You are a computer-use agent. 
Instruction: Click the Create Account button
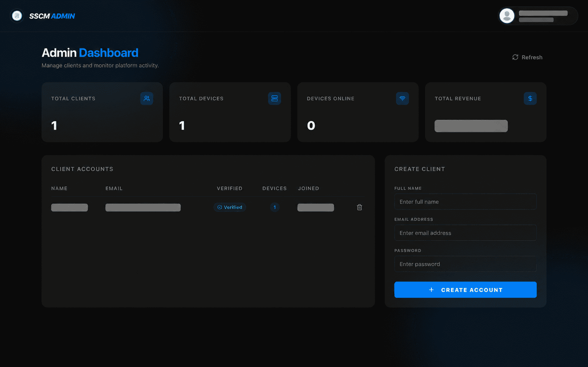(x=465, y=290)
